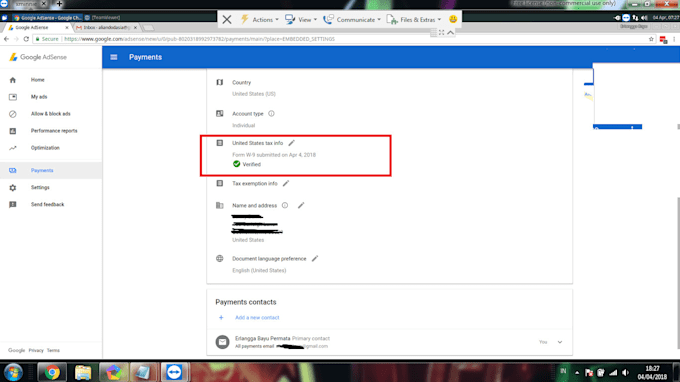Open Privacy link in footer
Image resolution: width=680 pixels, height=382 pixels.
tap(36, 350)
